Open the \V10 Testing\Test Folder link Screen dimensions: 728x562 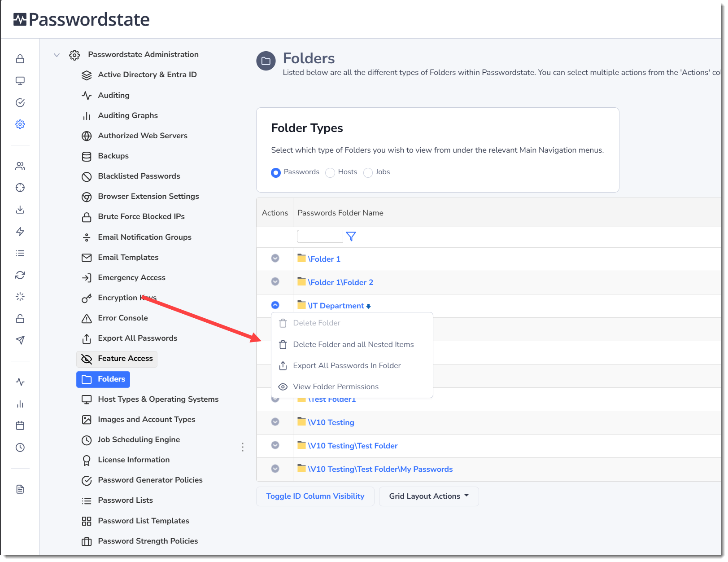click(x=353, y=446)
